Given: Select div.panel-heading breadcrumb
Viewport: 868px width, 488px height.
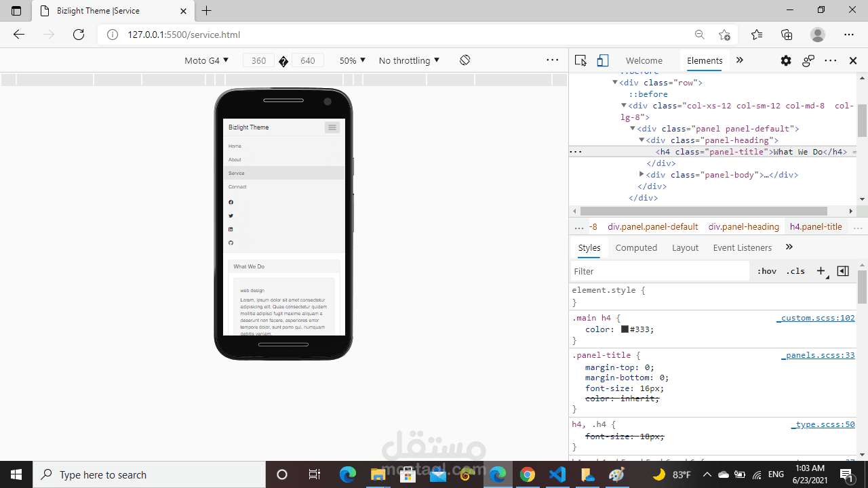Looking at the screenshot, I should (x=743, y=227).
